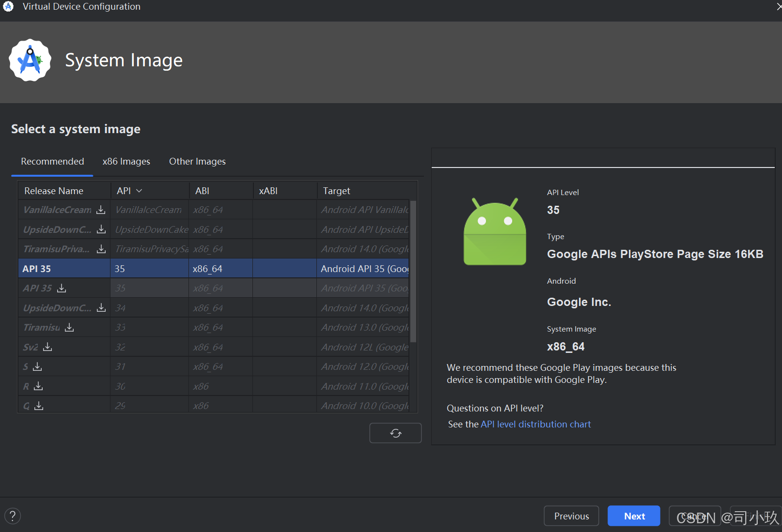Download the S system image
Screen dimensions: 782x532
click(x=38, y=366)
